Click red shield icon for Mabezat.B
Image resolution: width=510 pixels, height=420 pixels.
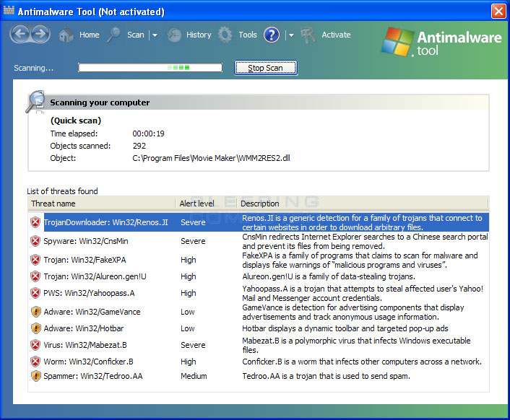[x=35, y=345]
